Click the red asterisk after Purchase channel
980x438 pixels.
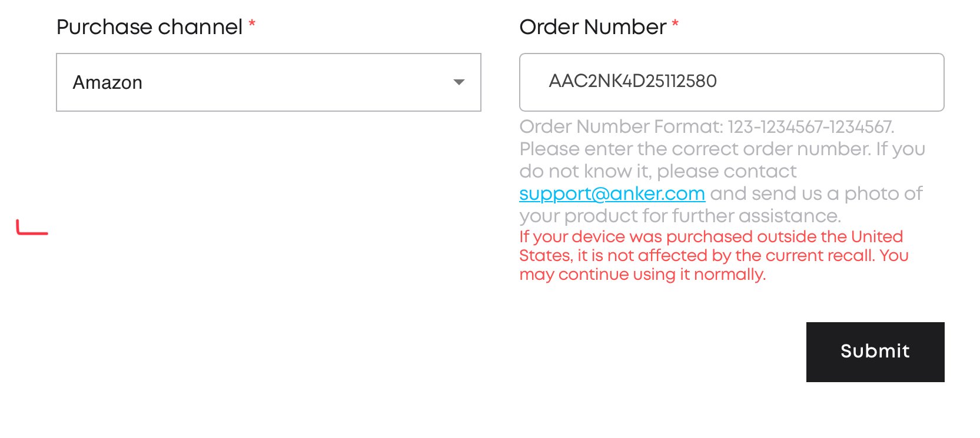[x=252, y=25]
